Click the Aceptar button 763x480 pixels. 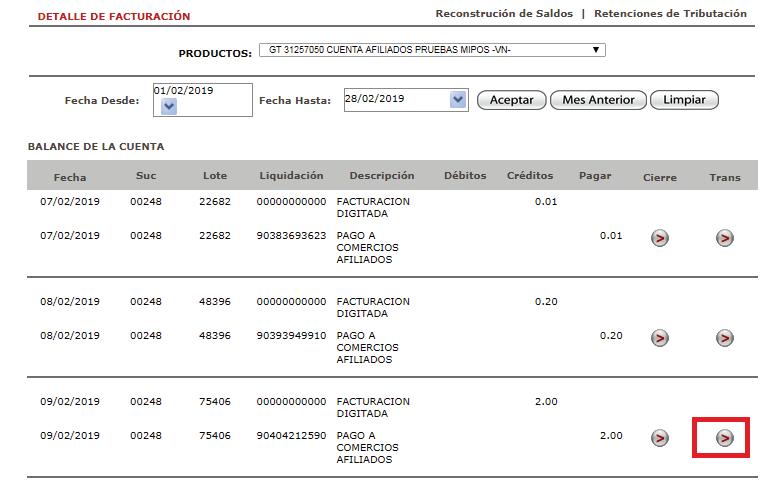click(x=511, y=100)
